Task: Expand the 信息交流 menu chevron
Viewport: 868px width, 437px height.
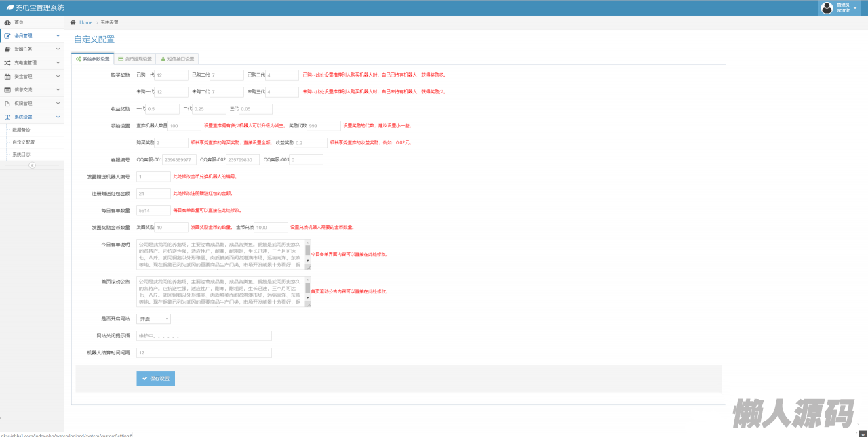Action: pyautogui.click(x=58, y=89)
